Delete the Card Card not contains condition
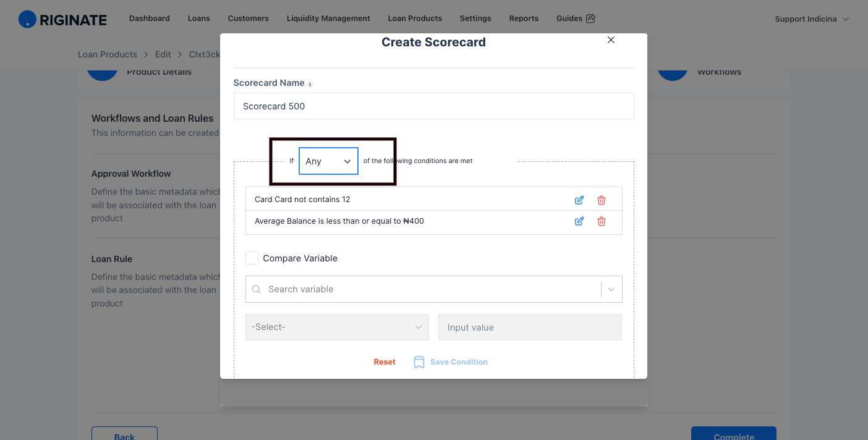The height and width of the screenshot is (440, 868). (602, 200)
